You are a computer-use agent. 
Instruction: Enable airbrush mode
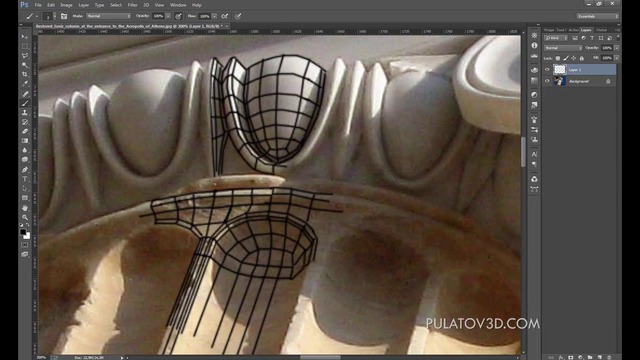click(224, 16)
